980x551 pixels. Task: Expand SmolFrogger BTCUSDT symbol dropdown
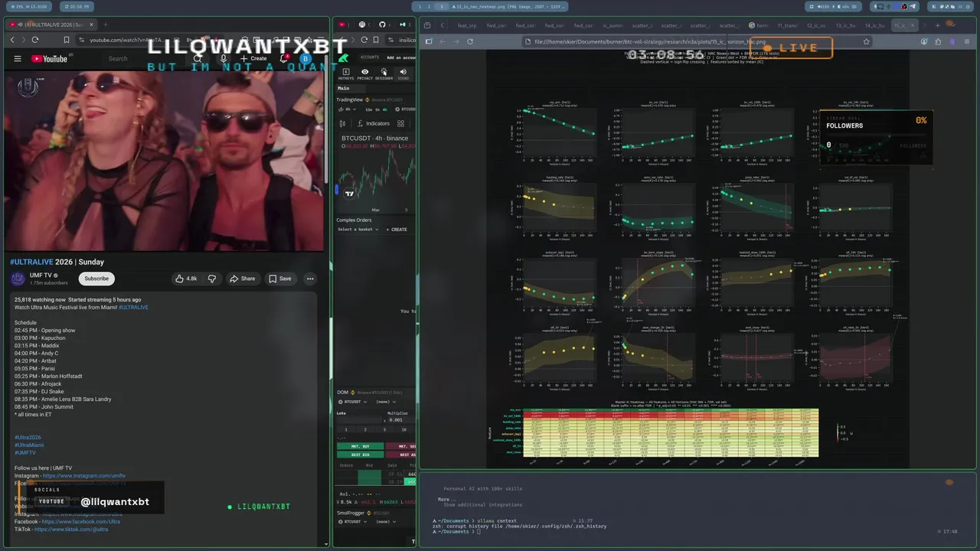pyautogui.click(x=352, y=522)
